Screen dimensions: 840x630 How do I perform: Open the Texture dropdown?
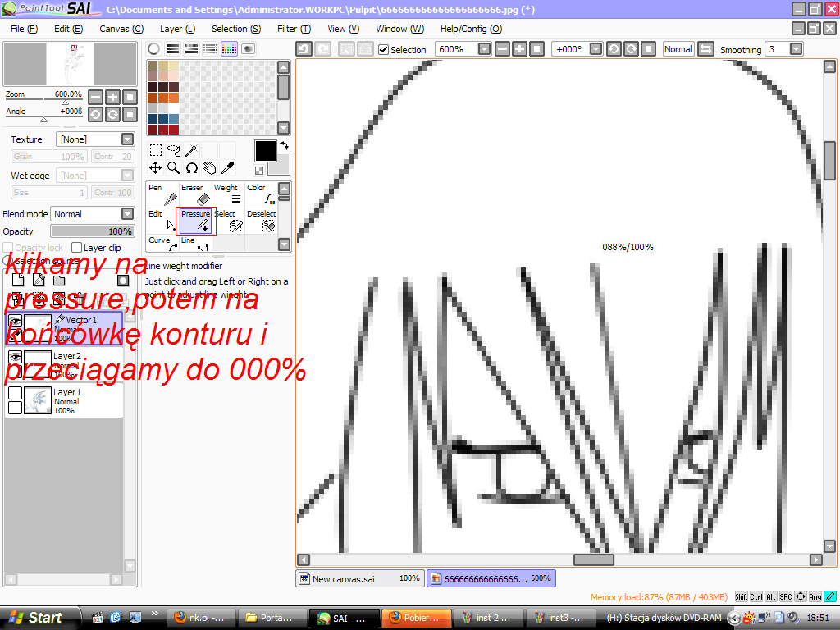coord(127,139)
